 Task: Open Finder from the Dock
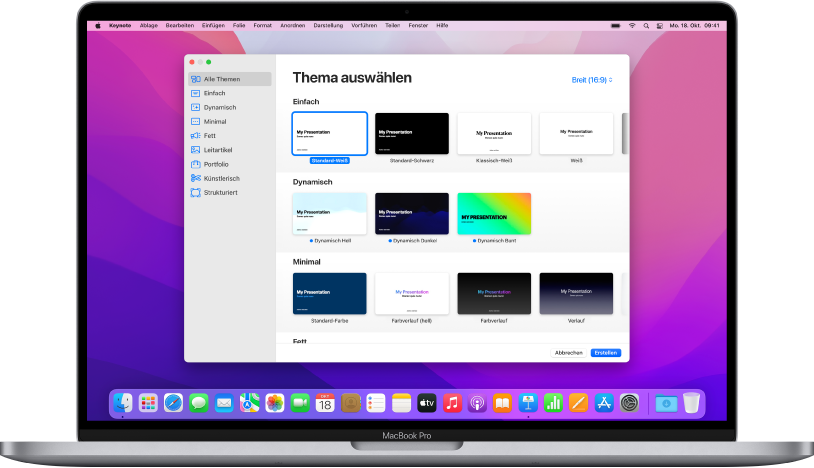[123, 403]
